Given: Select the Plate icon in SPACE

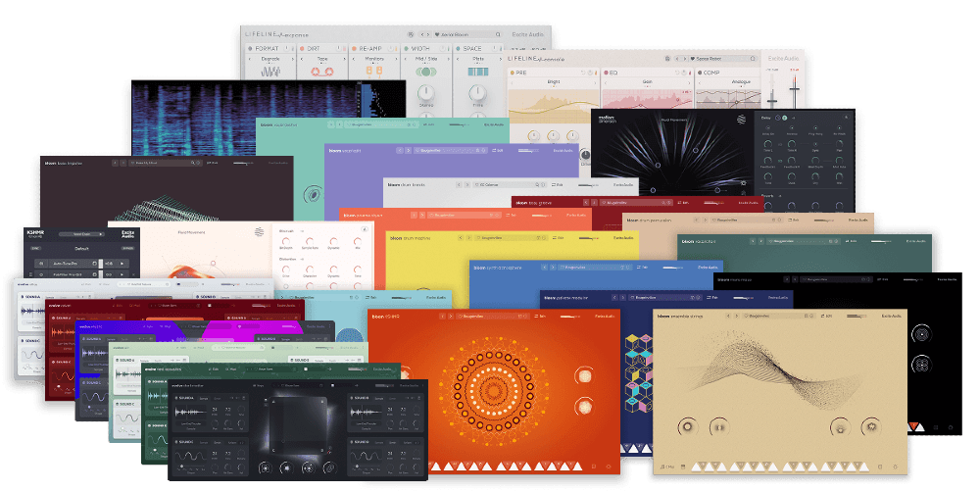Looking at the screenshot, I should pyautogui.click(x=478, y=72).
